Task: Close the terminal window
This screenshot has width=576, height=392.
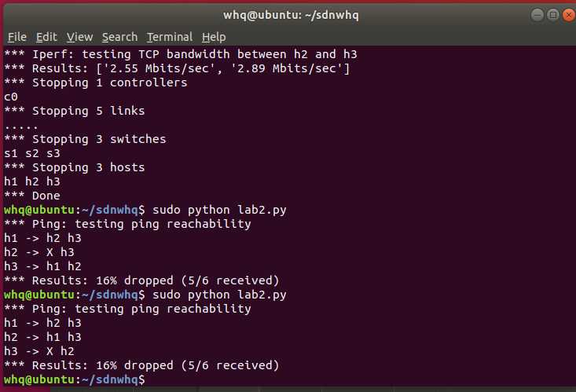Action: pyautogui.click(x=569, y=15)
